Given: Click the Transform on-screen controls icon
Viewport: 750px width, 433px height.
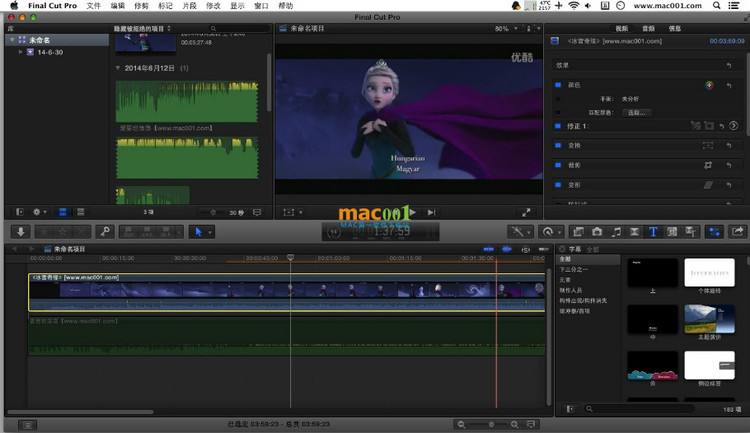Looking at the screenshot, I should pyautogui.click(x=708, y=145).
